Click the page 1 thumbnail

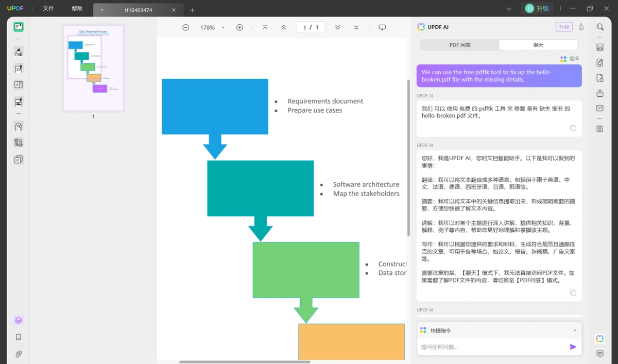[x=93, y=68]
